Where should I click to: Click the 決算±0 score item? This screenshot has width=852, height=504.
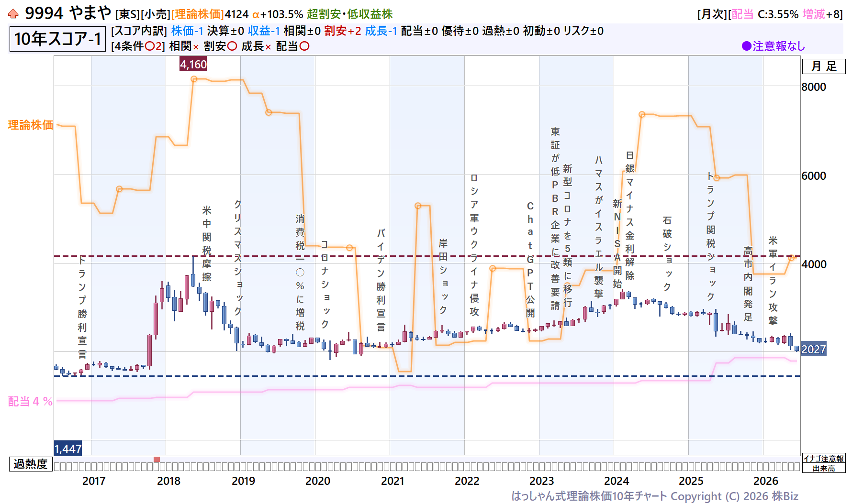[x=225, y=31]
